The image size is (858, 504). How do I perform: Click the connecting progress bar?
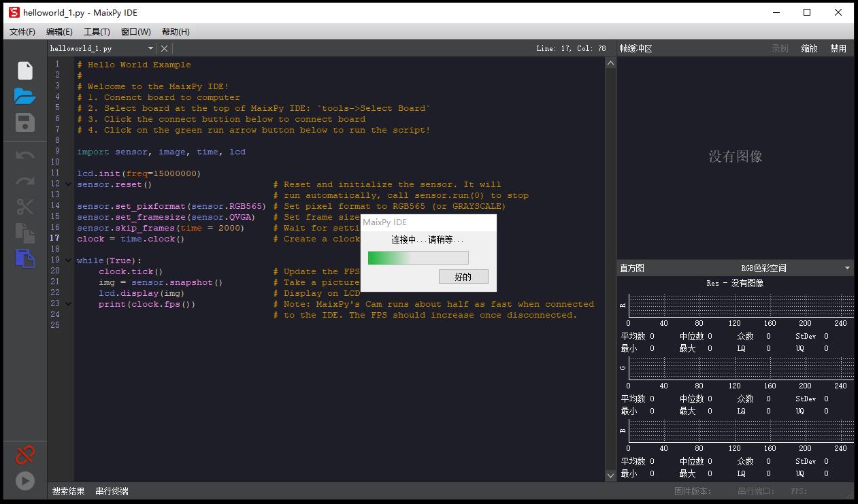pos(418,258)
